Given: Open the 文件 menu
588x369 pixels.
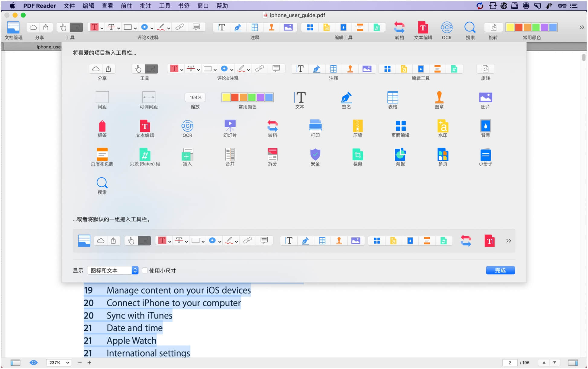Looking at the screenshot, I should (x=69, y=6).
